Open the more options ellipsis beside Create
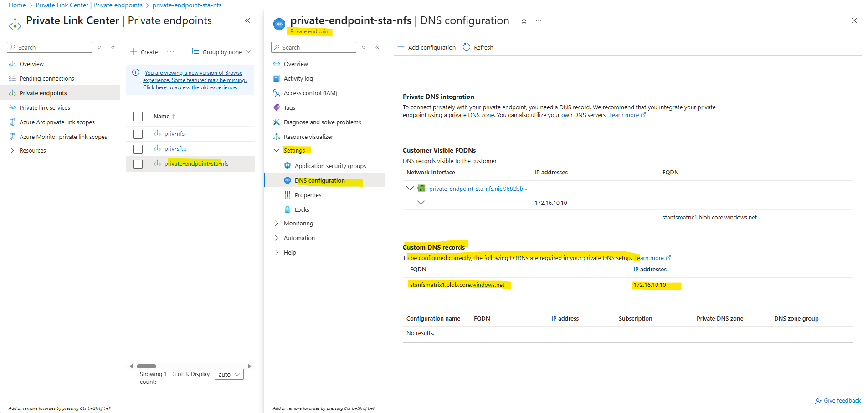Viewport: 868px width, 413px height. point(170,51)
